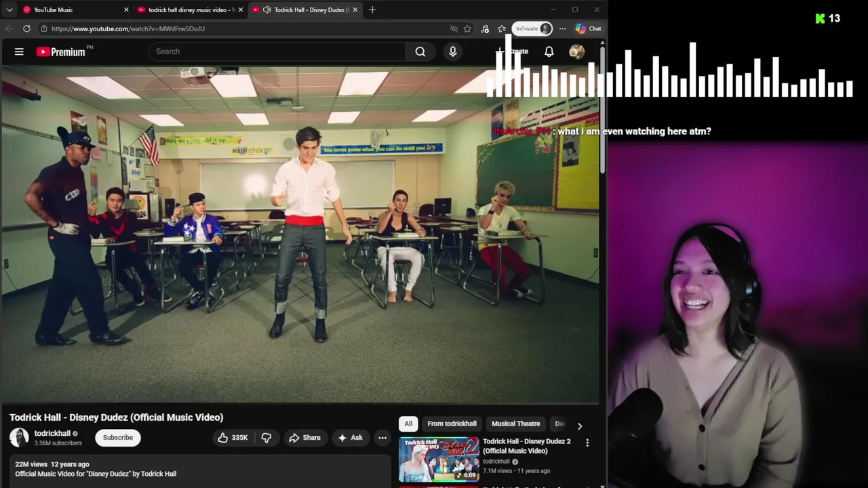Viewport: 868px width, 488px height.
Task: Reload the page with the refresh icon
Action: pyautogui.click(x=26, y=28)
